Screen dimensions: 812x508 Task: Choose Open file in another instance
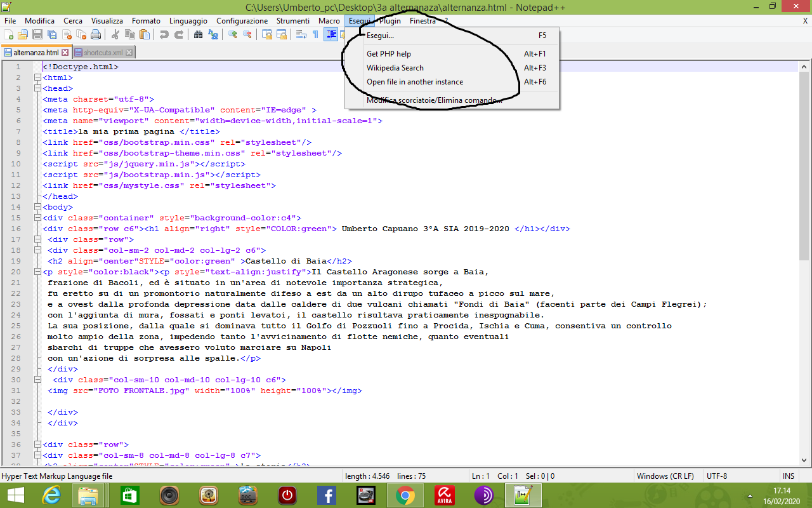tap(452, 82)
